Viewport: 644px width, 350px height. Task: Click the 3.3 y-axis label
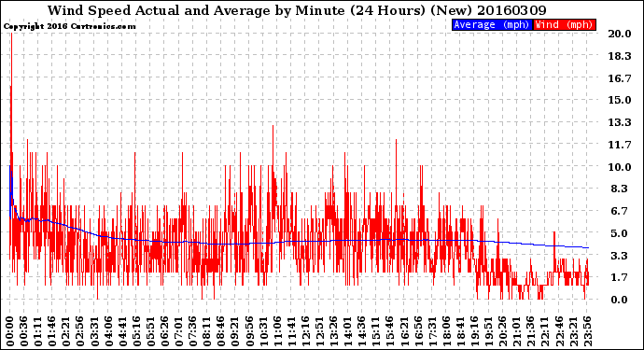(620, 256)
